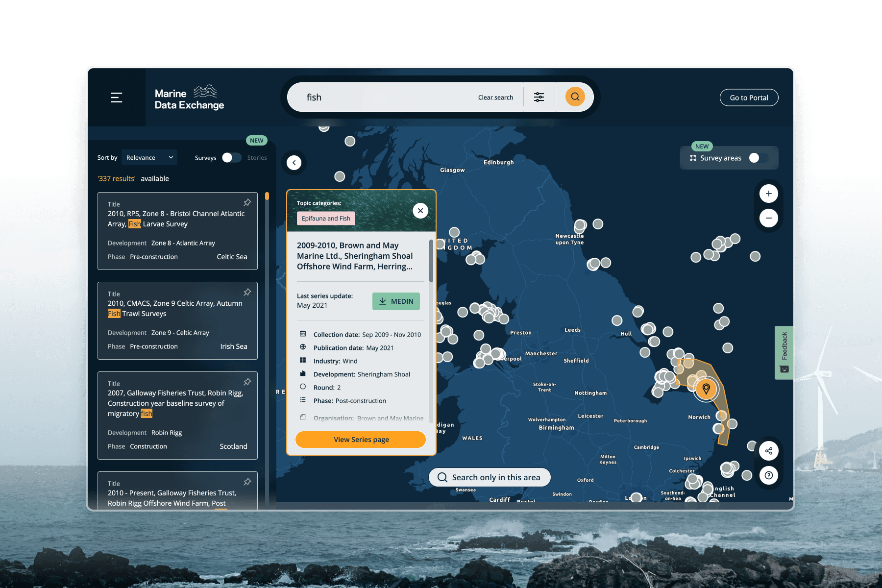
Task: Click the '337 results' text
Action: coord(117,178)
